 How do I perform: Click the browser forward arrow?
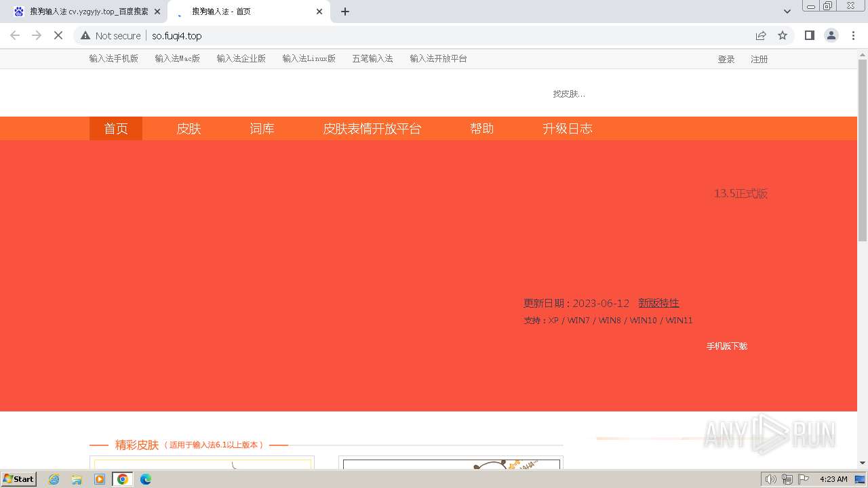(x=37, y=35)
